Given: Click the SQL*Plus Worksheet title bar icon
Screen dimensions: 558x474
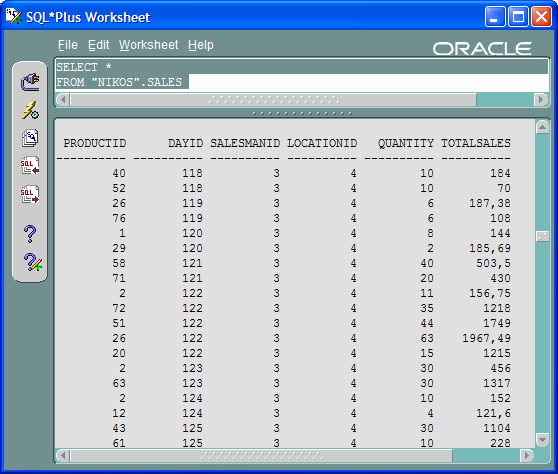Looking at the screenshot, I should pyautogui.click(x=14, y=16).
